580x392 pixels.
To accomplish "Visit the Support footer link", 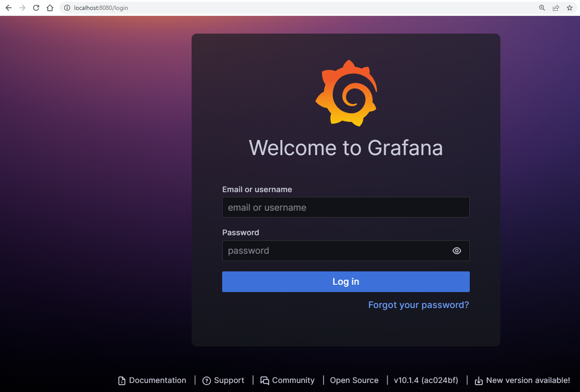I will coord(223,380).
